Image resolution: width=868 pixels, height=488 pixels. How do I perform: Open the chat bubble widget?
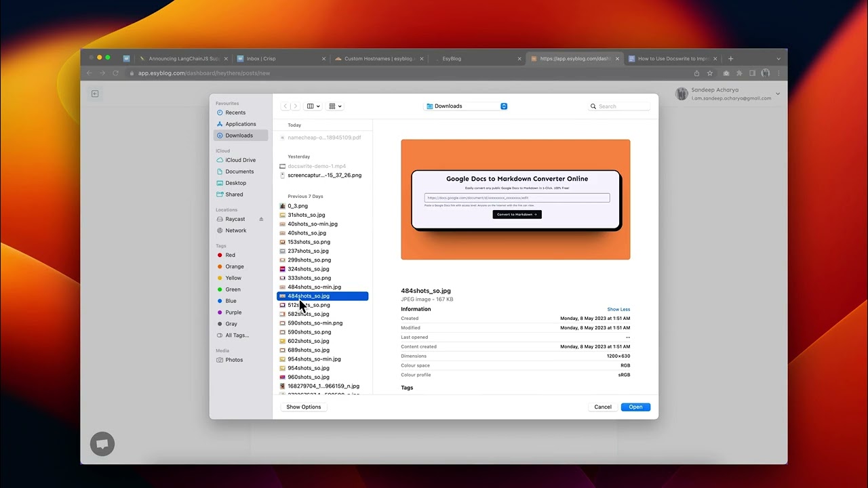click(x=102, y=444)
